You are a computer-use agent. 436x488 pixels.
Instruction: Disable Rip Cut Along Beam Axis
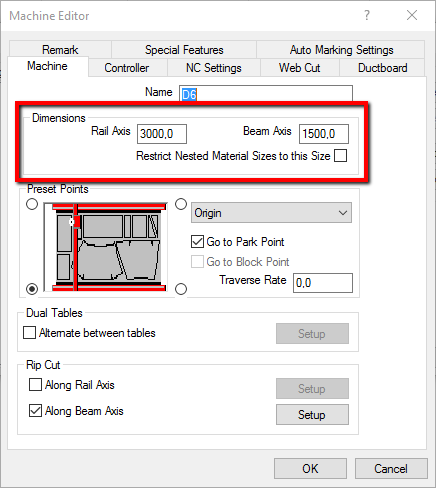[x=35, y=411]
